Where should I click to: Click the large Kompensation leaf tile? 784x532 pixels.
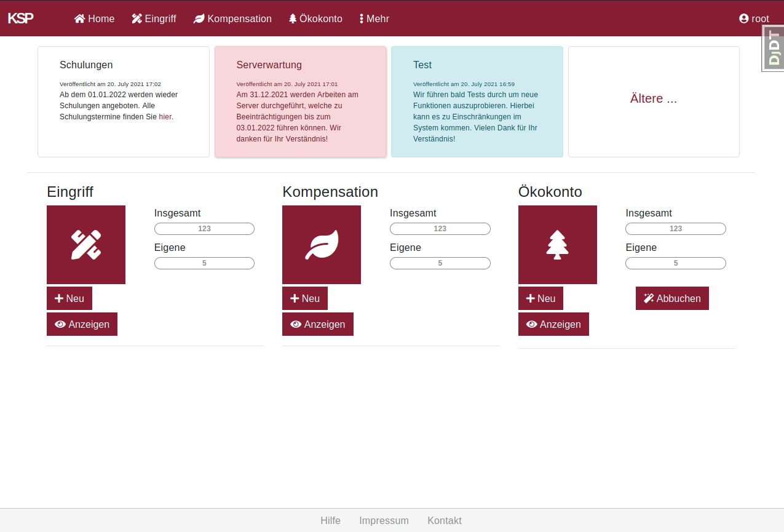pos(322,245)
